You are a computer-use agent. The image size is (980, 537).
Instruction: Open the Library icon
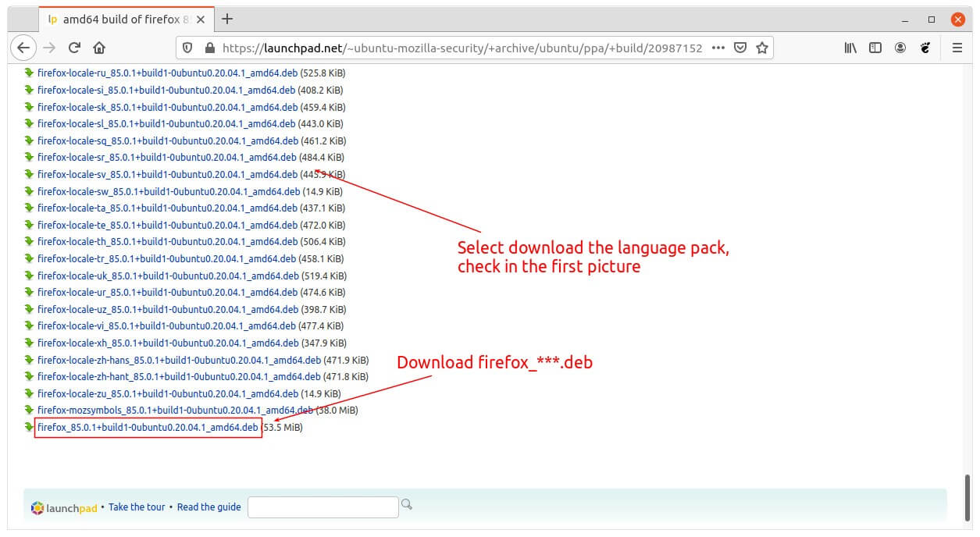[x=850, y=48]
